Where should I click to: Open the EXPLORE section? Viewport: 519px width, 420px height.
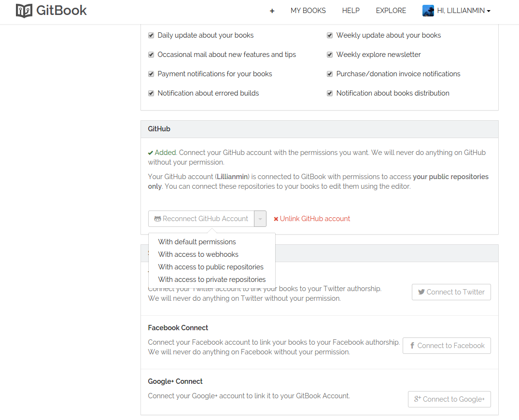(391, 11)
